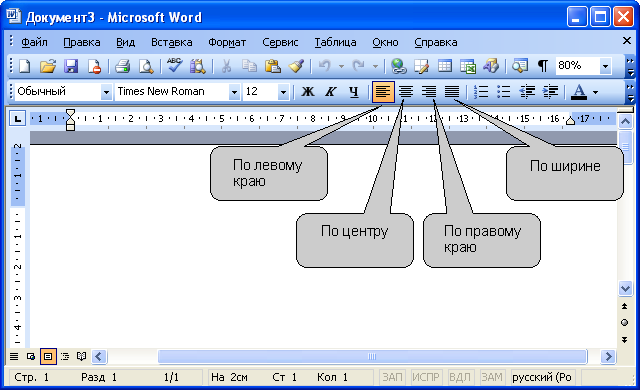640x390 pixels.
Task: Open the Формат menu
Action: 227,42
